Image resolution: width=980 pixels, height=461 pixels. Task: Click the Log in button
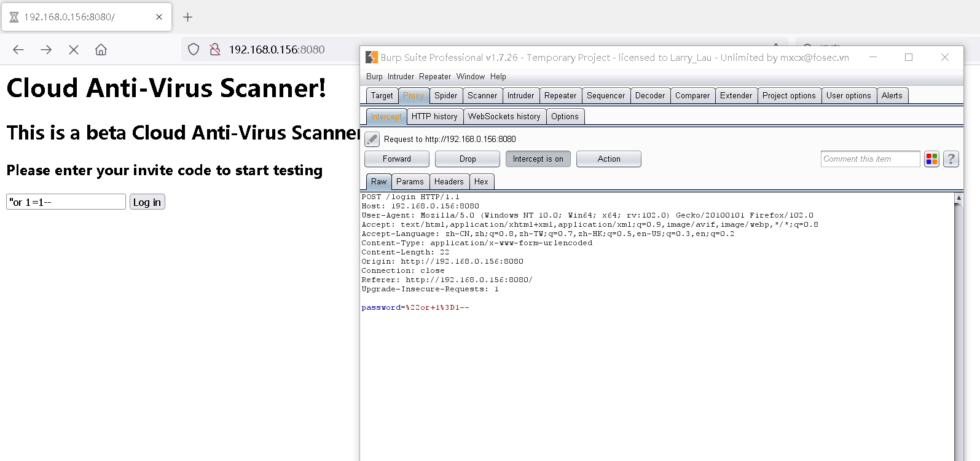(147, 202)
